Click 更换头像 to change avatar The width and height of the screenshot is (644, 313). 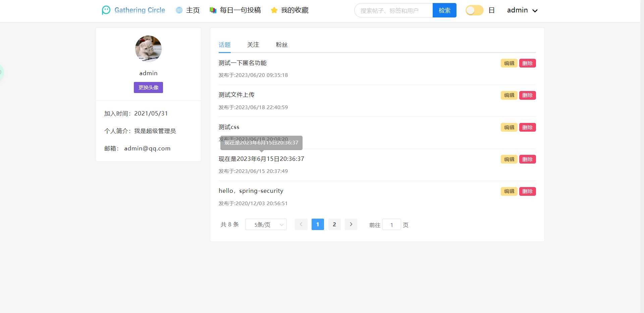pos(148,87)
